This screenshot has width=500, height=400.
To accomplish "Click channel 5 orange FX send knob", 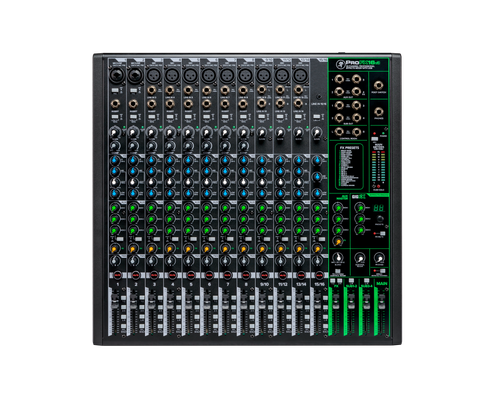I will (x=188, y=249).
